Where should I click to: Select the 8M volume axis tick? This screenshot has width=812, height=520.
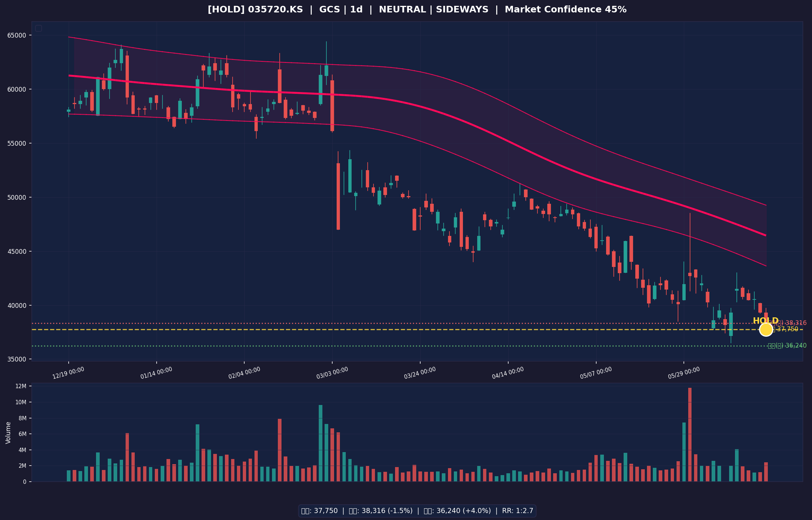(22, 418)
